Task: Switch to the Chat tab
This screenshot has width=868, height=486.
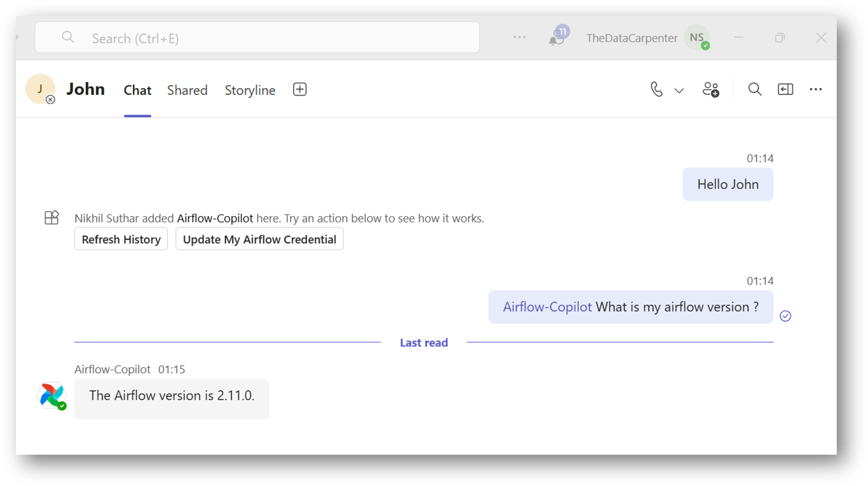Action: click(137, 90)
